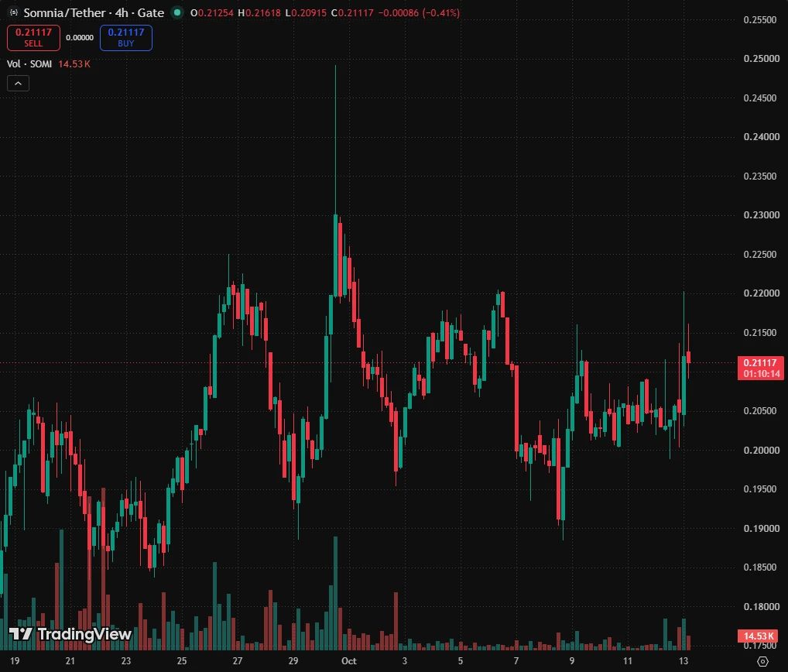The width and height of the screenshot is (788, 672).
Task: Click the 0.19500 price scale label
Action: point(760,489)
